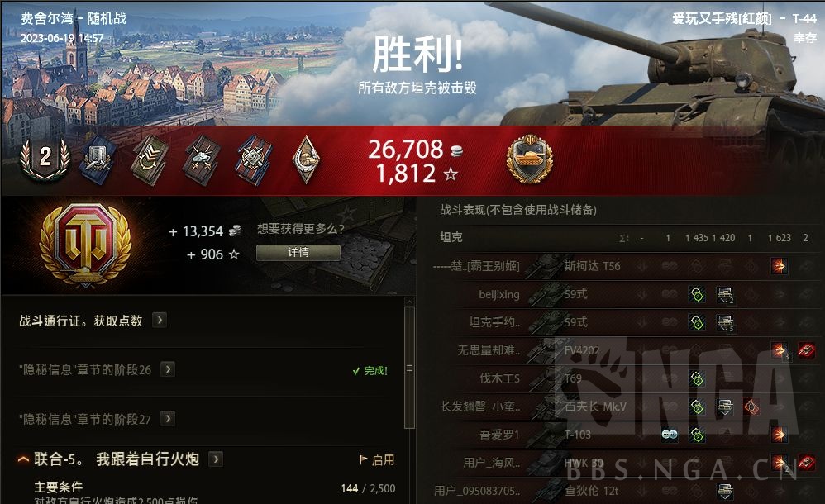Click the orange damage icon on 斯柯达 T56 row

coord(779,266)
